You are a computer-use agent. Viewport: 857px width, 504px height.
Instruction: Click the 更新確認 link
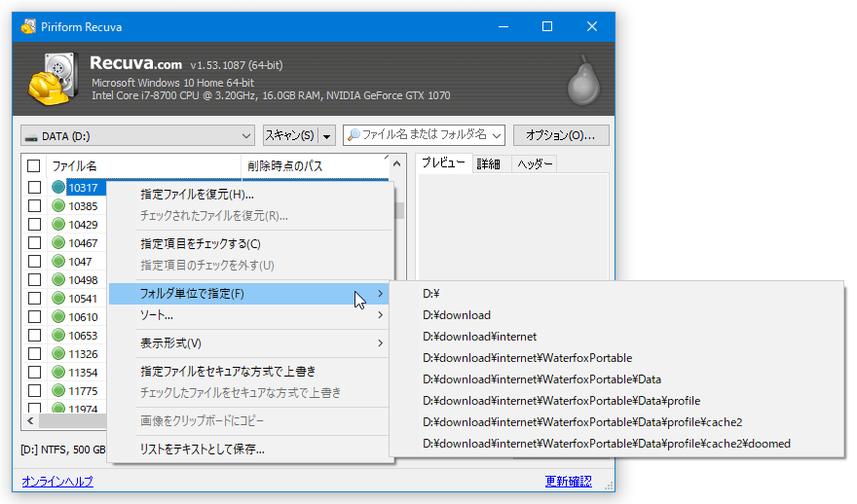click(x=569, y=481)
